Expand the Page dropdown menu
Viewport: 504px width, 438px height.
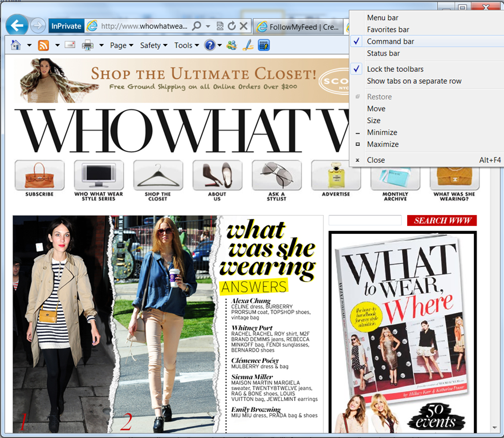coord(121,45)
